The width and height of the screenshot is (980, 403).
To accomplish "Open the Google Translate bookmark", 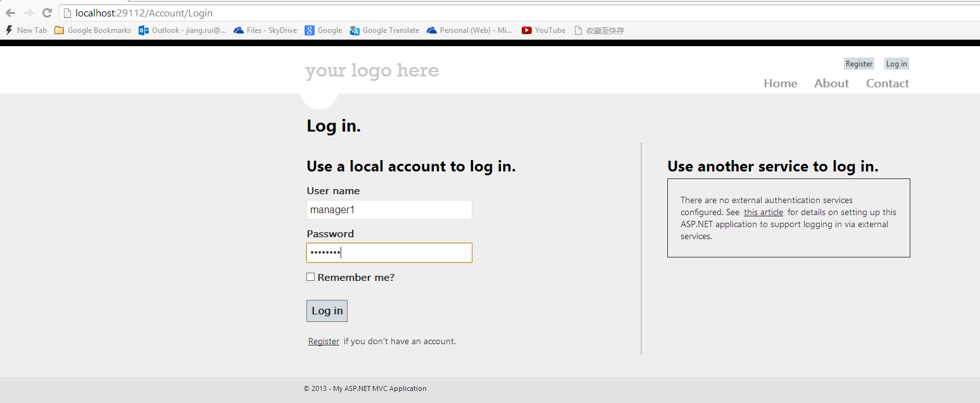I will pyautogui.click(x=384, y=30).
